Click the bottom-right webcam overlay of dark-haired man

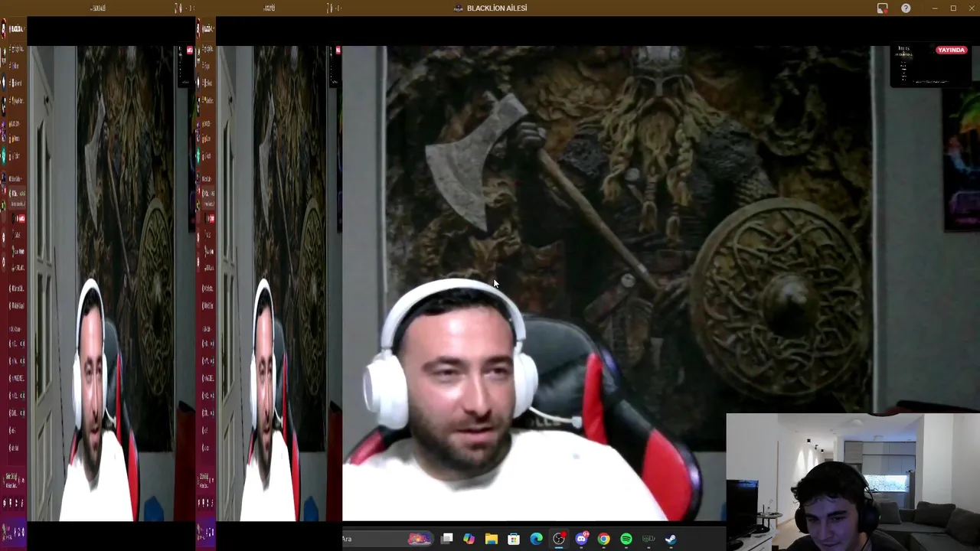pyautogui.click(x=853, y=482)
